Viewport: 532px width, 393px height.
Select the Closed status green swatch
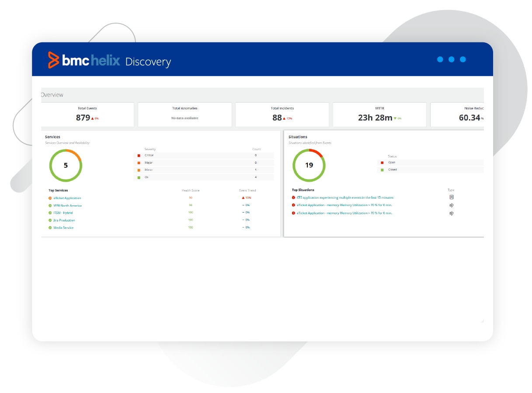point(382,170)
